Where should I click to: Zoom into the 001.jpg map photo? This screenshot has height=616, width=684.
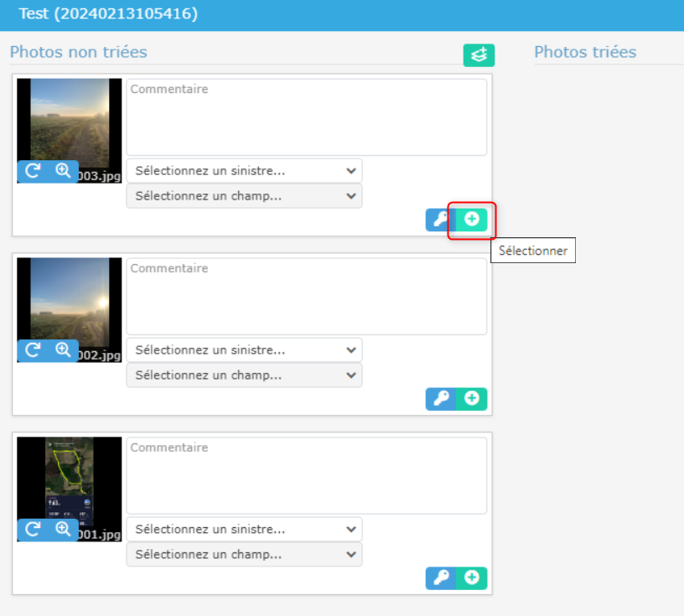click(63, 530)
